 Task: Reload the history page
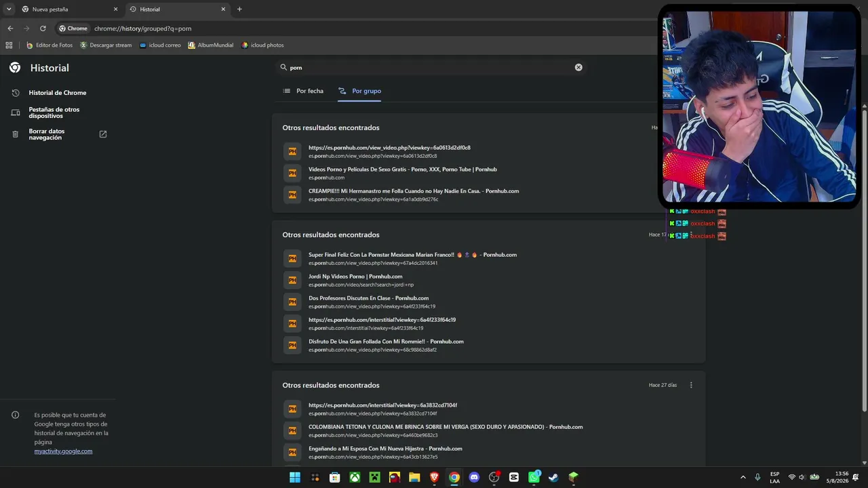click(x=43, y=28)
